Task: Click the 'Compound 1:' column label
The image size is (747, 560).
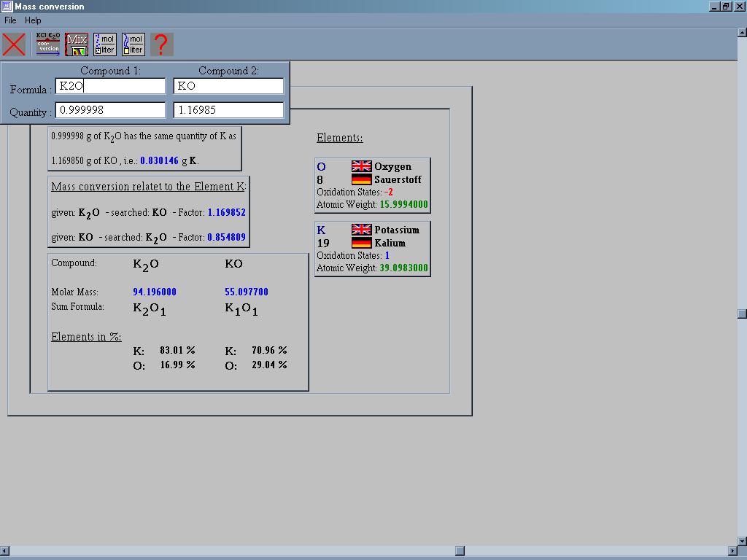Action: 111,71
